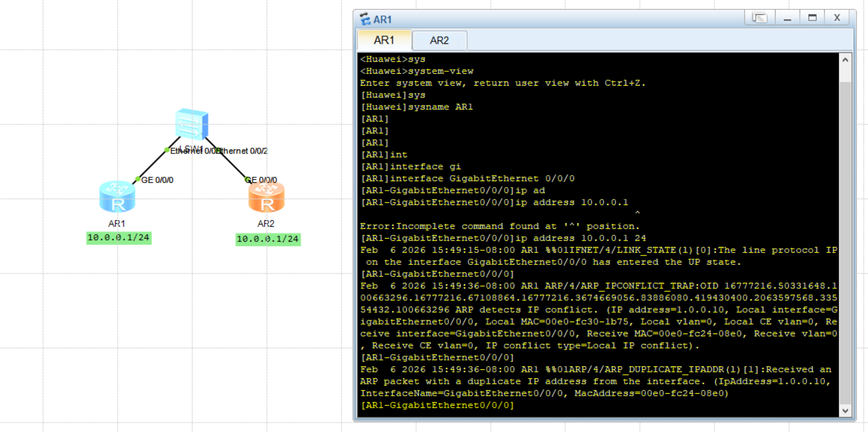Focus the last AR1-GigabitEthernet0/0/0 prompt line
The width and height of the screenshot is (868, 432).
(438, 405)
